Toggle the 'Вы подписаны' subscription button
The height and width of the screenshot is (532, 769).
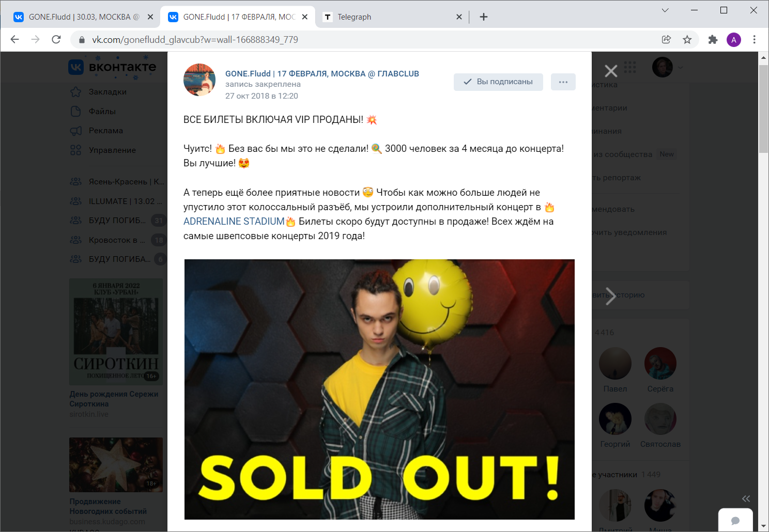click(498, 82)
